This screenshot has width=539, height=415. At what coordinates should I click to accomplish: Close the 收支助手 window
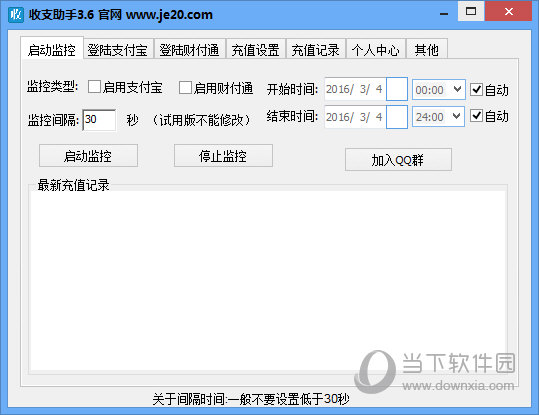coord(509,11)
